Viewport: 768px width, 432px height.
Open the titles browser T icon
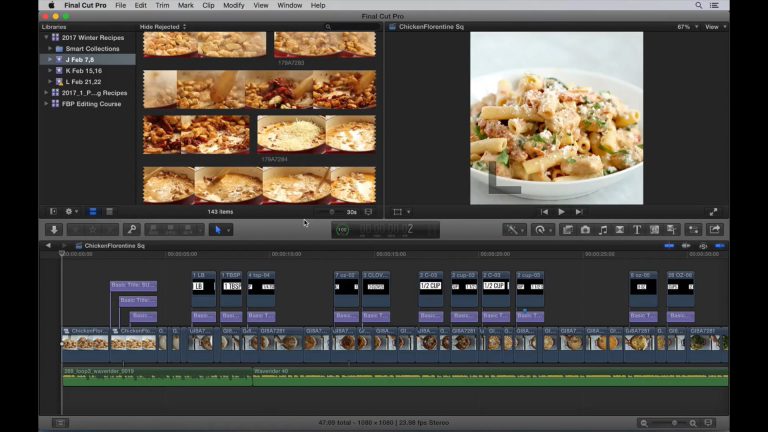point(637,230)
